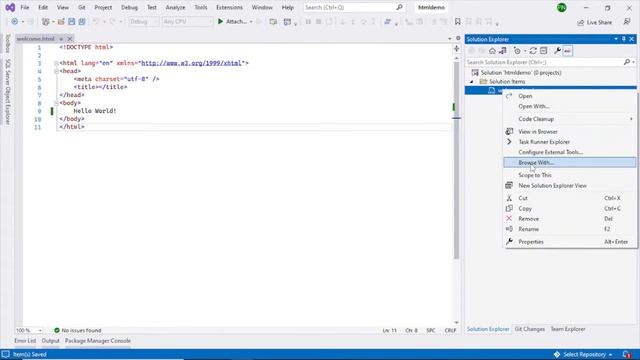Choose Remove from the context menu
640x360 pixels.
click(x=570, y=219)
